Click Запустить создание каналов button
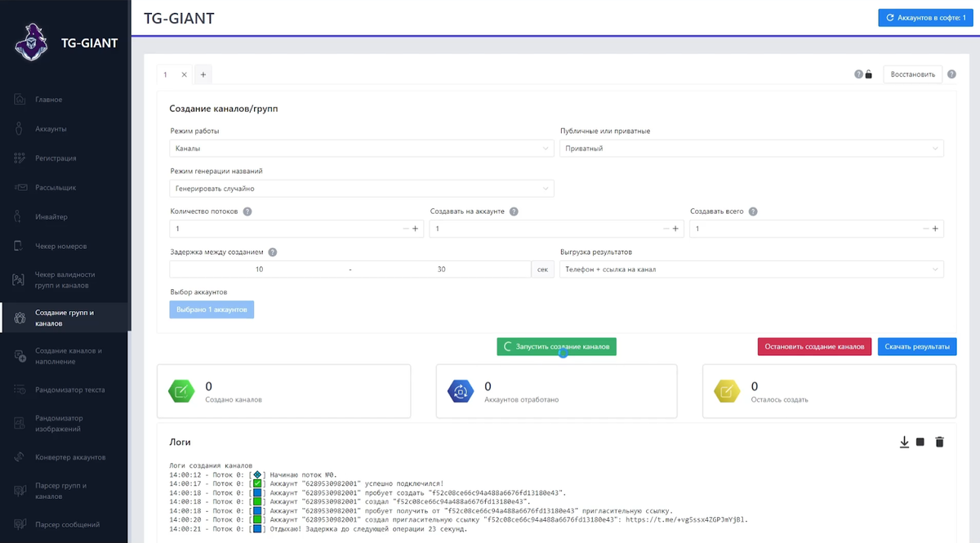 pyautogui.click(x=557, y=347)
